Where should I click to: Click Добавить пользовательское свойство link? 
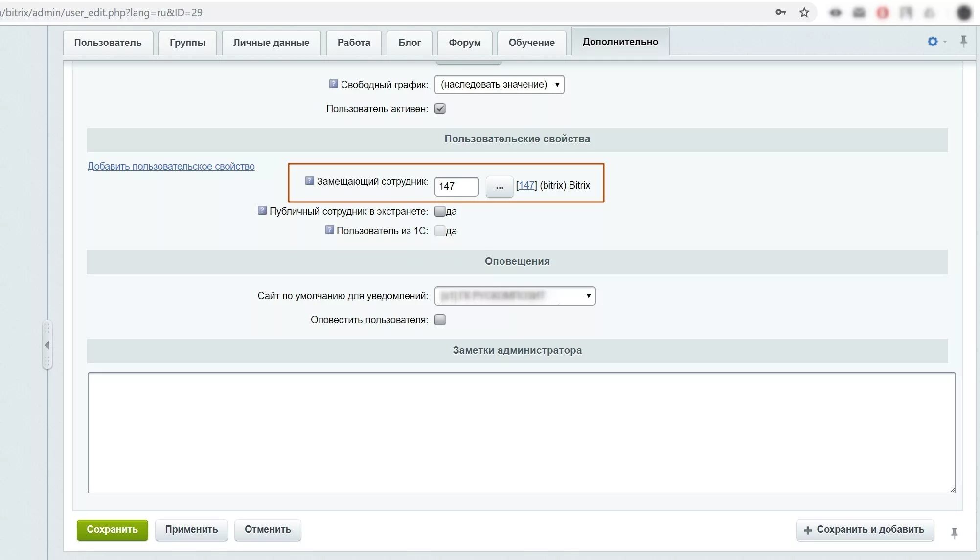pyautogui.click(x=171, y=166)
